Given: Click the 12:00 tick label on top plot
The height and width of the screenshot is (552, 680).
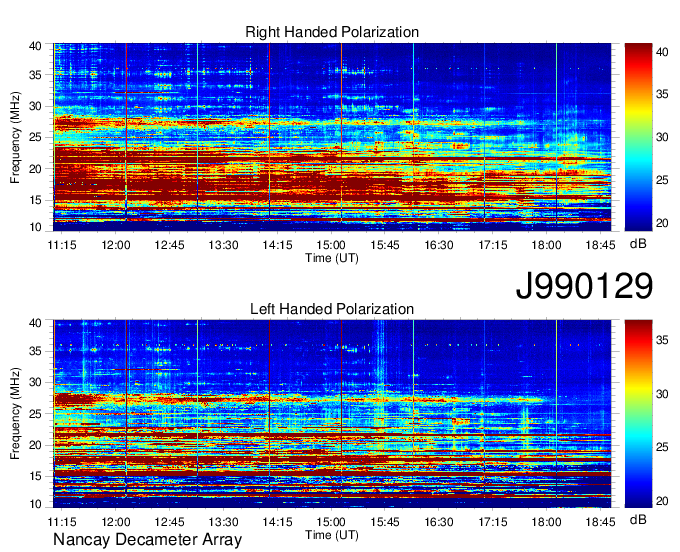Looking at the screenshot, I should tap(116, 245).
